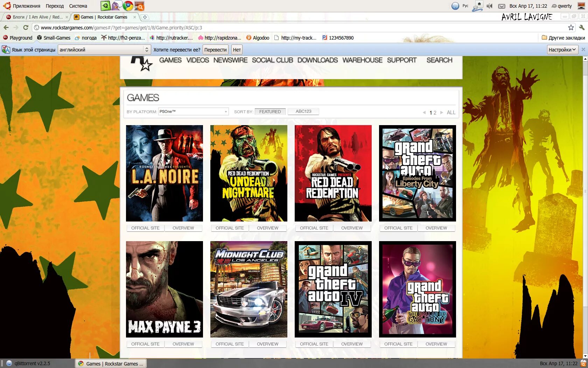Open the keyboard layout Рус indicator
The image size is (588, 368).
point(465,6)
